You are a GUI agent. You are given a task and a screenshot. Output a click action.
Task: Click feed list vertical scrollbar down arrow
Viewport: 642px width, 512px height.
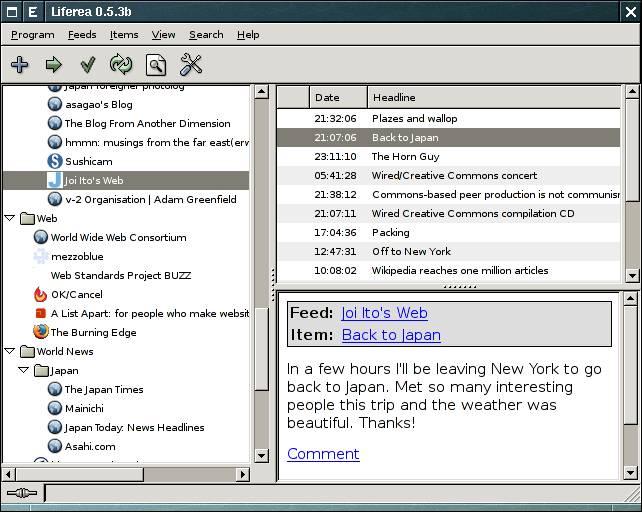coord(261,455)
